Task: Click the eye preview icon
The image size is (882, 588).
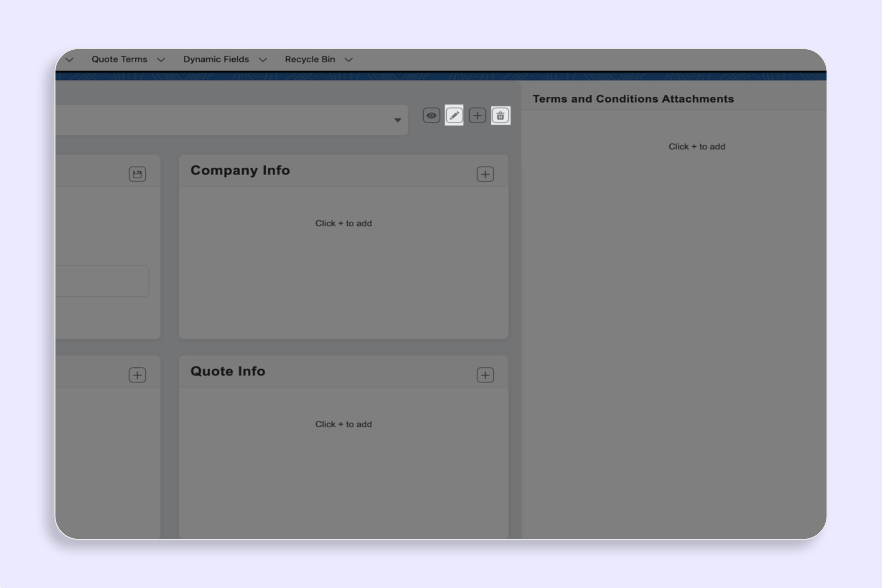Action: point(431,115)
